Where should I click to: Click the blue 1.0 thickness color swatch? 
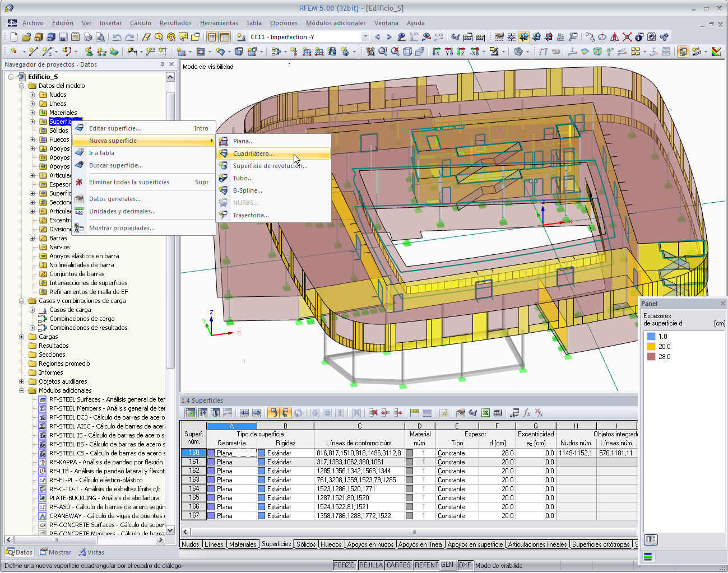tap(651, 337)
